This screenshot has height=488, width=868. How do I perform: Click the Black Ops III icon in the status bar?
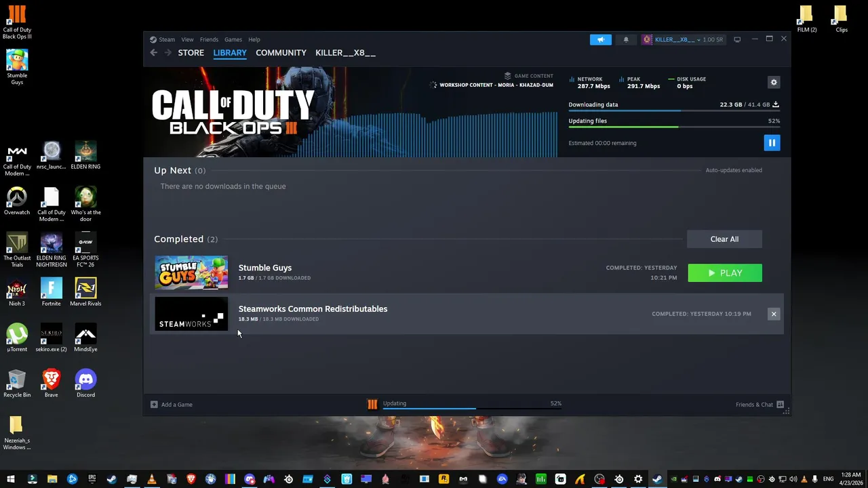[372, 405]
